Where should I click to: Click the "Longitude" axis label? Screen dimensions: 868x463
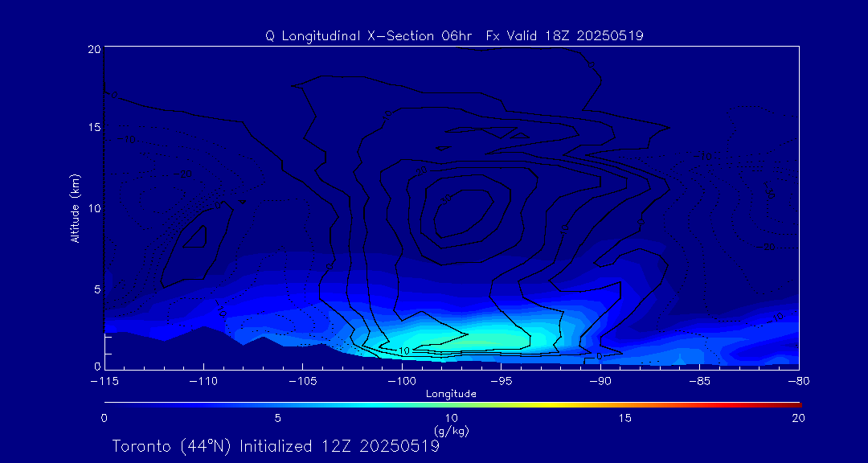point(451,395)
